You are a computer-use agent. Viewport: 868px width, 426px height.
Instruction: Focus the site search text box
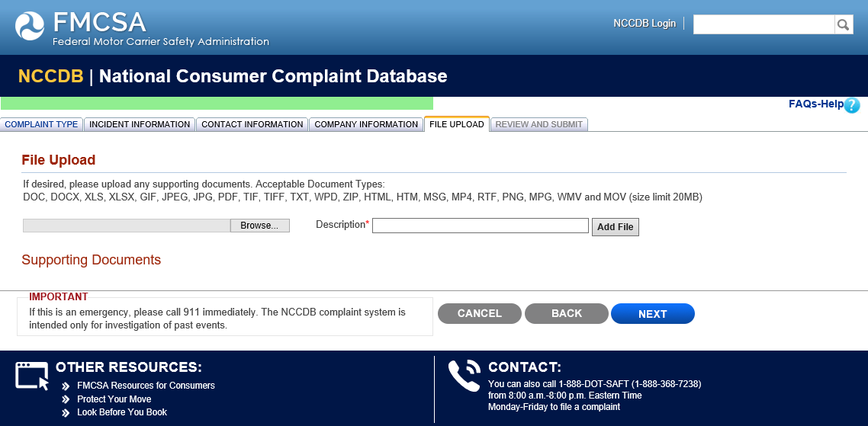click(764, 24)
